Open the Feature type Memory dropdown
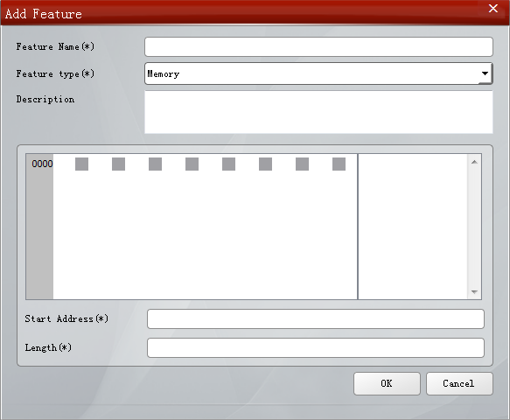Viewport: 510px width, 420px height. (x=318, y=73)
